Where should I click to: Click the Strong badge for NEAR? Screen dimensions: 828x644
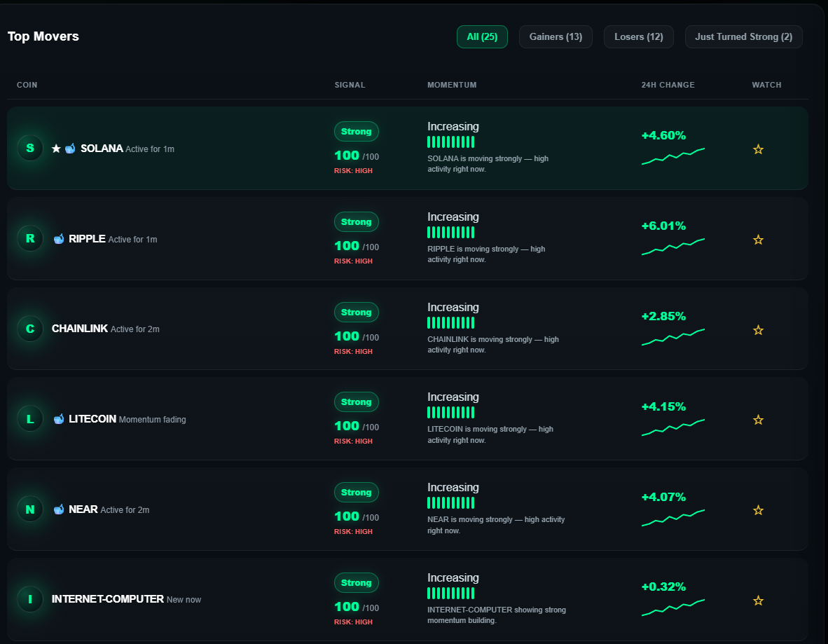[x=357, y=493]
